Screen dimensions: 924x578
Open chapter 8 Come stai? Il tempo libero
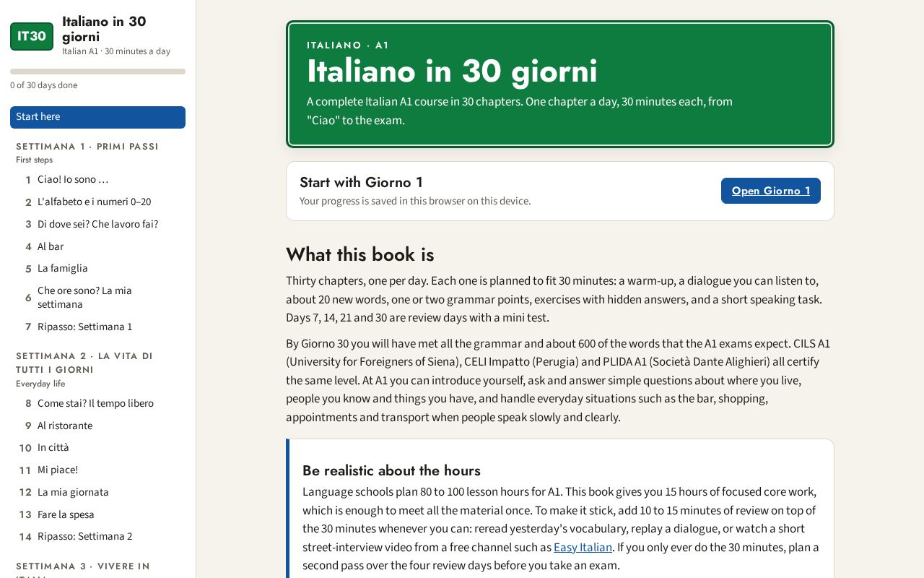97,404
